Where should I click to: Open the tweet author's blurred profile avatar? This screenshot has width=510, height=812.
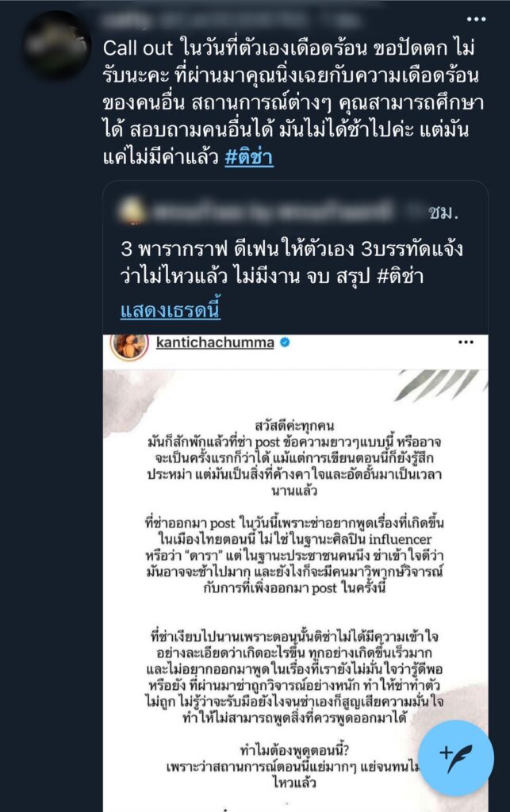pyautogui.click(x=57, y=44)
